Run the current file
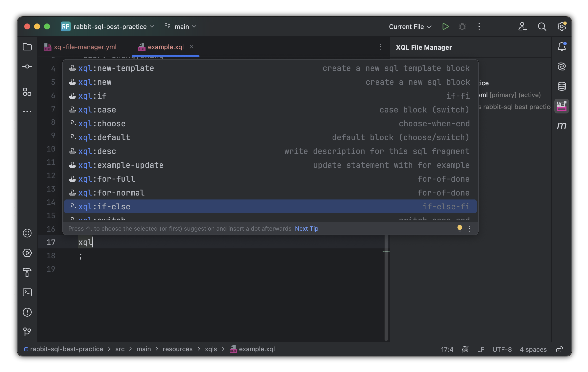 (445, 26)
